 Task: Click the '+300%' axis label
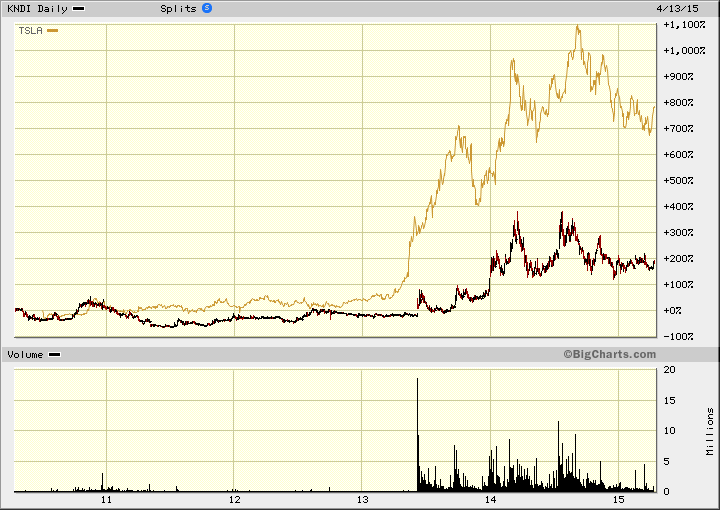[678, 233]
